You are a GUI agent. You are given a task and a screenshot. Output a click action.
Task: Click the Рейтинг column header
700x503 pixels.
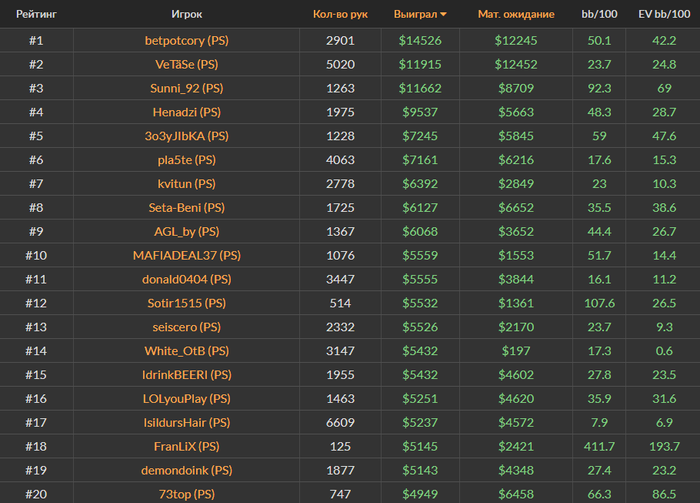(37, 14)
